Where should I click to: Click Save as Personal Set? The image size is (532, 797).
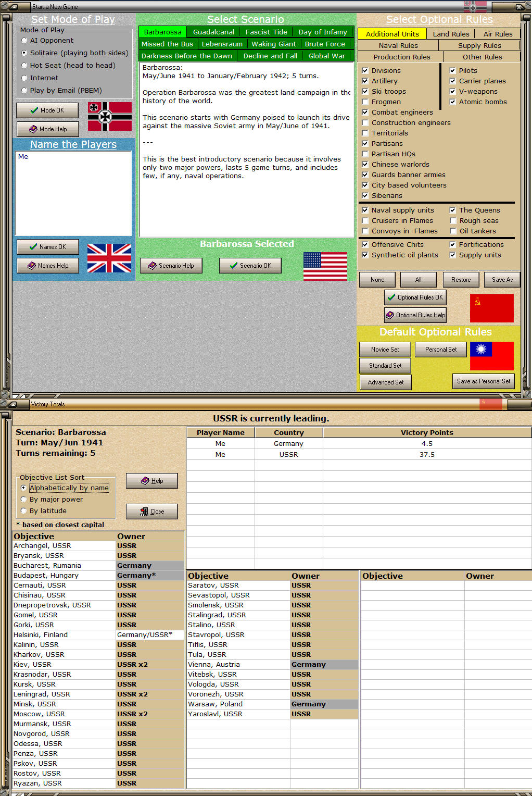[484, 381]
